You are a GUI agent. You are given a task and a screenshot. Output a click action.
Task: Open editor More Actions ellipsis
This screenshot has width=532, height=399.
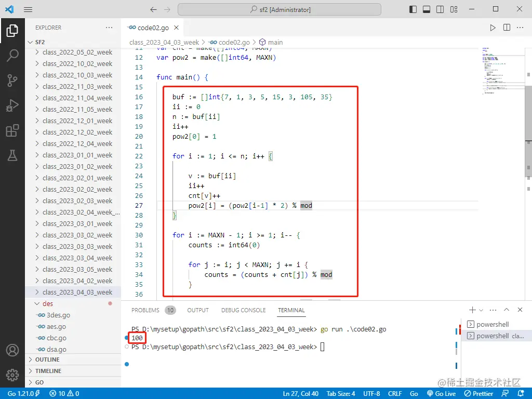520,28
